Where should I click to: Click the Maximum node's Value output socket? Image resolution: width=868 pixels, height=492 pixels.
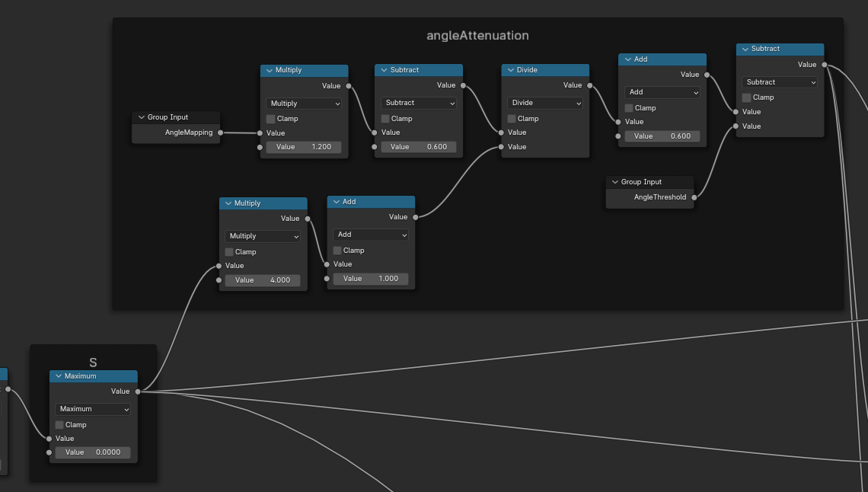click(138, 391)
